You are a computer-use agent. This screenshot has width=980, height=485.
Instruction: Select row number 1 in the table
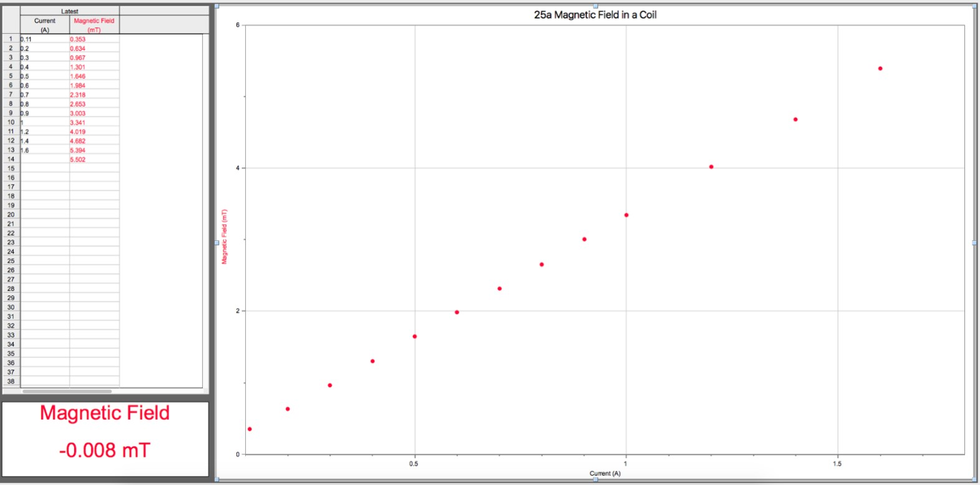(11, 39)
